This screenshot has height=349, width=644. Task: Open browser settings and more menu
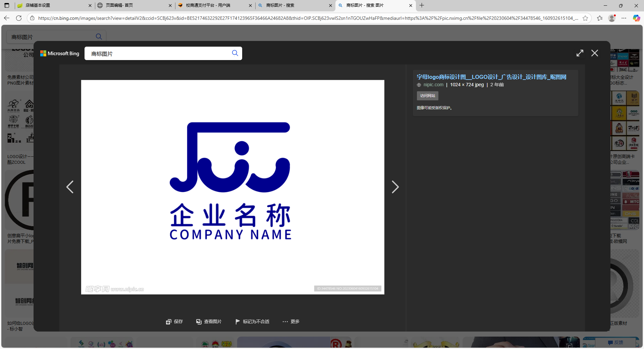pyautogui.click(x=624, y=18)
